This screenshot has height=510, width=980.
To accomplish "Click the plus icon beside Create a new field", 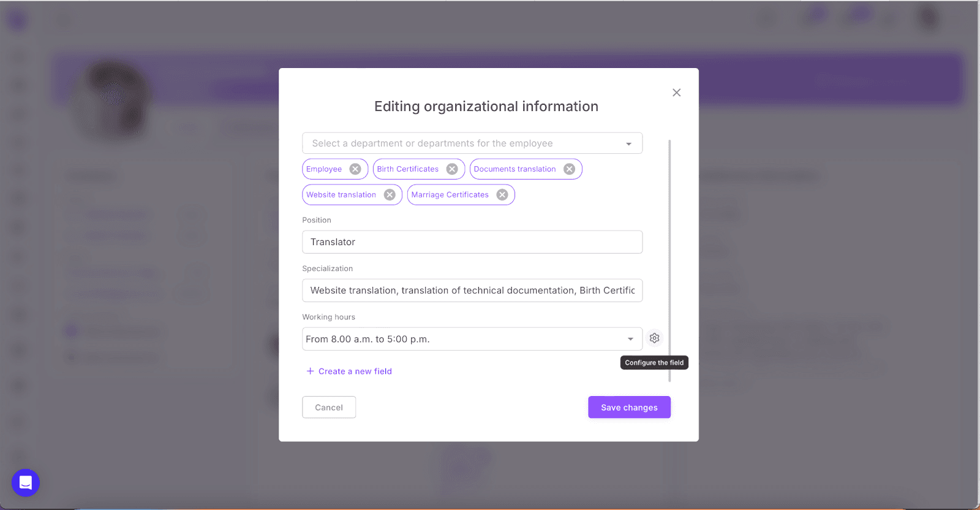I will [310, 371].
